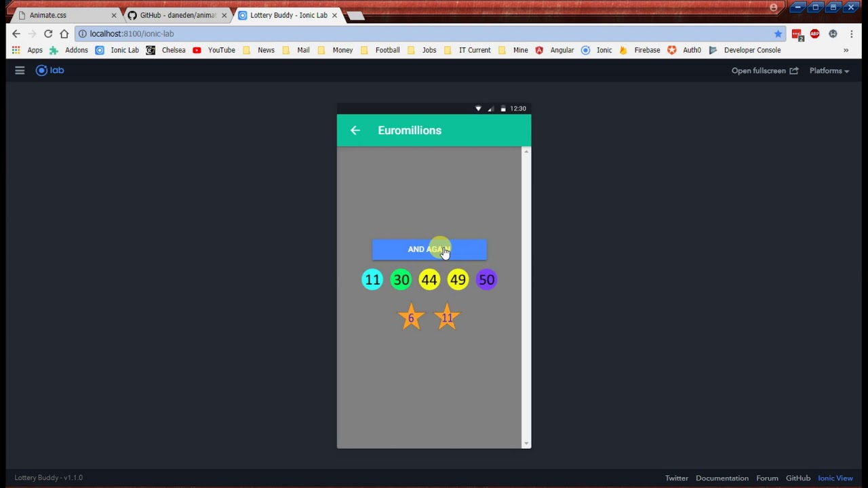Open the Ionic View footer link
Screen dimensions: 868x488
pyautogui.click(x=835, y=479)
